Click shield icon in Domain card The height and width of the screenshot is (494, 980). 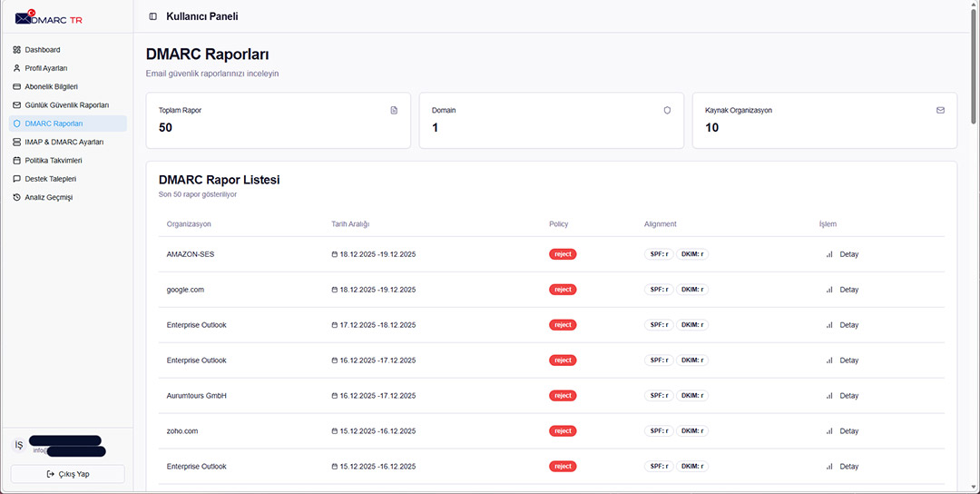click(667, 110)
